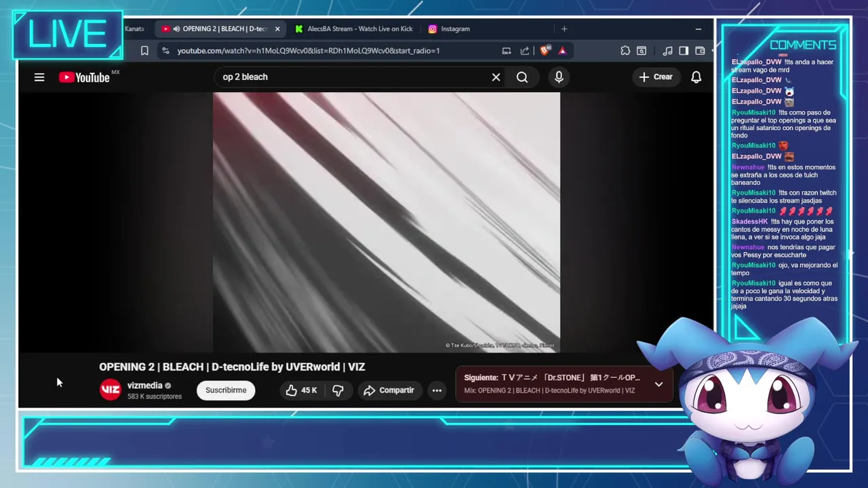
Task: Open the three-dot more actions menu
Action: [x=437, y=390]
